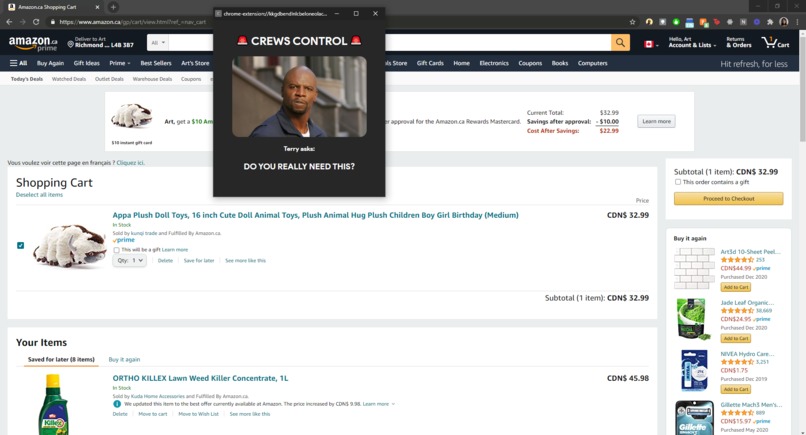
Task: Click the Amazon.ca prime logo
Action: coord(33,44)
